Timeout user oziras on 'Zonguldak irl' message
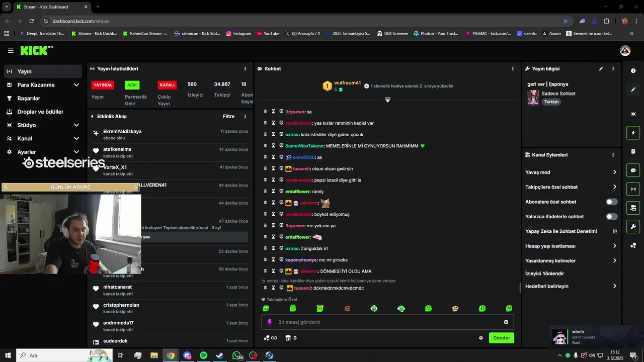This screenshot has width=644, height=362. [x=273, y=248]
